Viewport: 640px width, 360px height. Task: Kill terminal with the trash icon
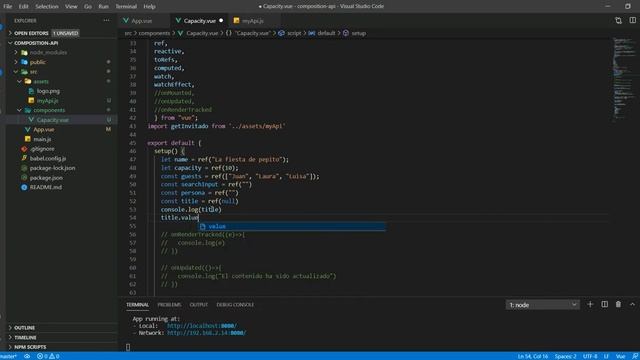(x=618, y=304)
